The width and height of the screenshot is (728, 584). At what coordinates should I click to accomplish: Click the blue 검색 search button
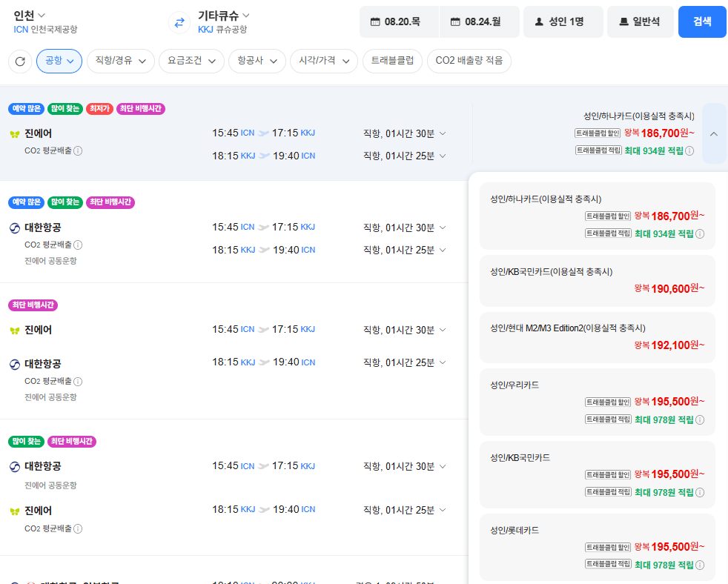coord(702,21)
